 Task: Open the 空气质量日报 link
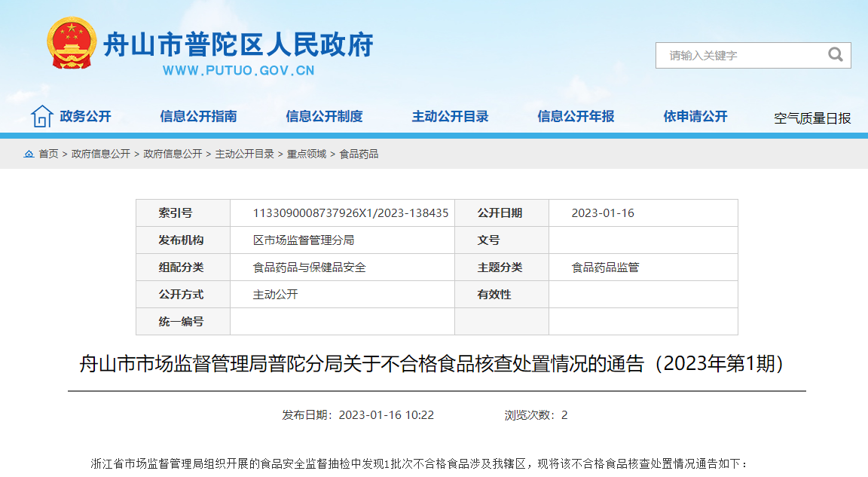tap(812, 118)
